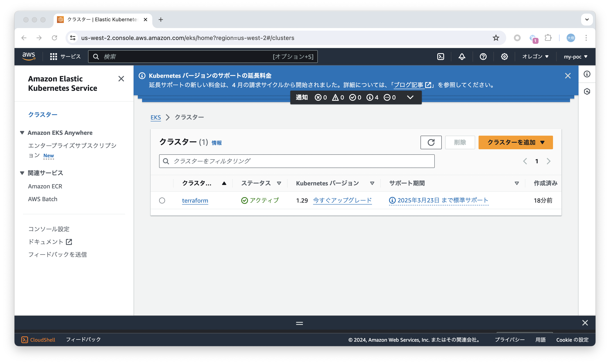Open the サービス menu
The height and width of the screenshot is (364, 610).
coord(65,56)
